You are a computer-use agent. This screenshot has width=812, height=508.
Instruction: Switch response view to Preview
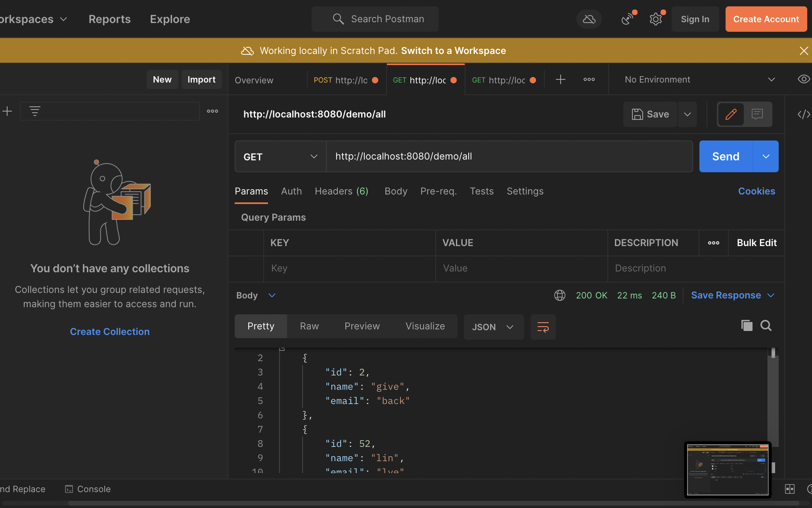362,326
